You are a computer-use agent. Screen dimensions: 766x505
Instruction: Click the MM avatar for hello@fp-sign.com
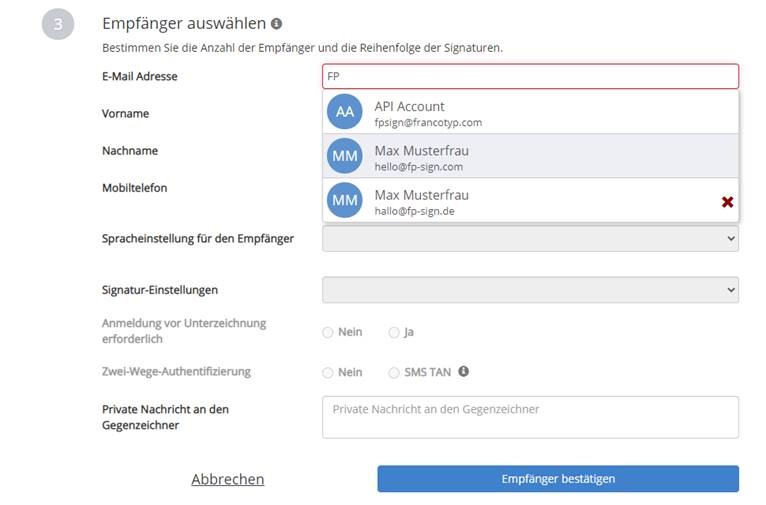click(344, 156)
